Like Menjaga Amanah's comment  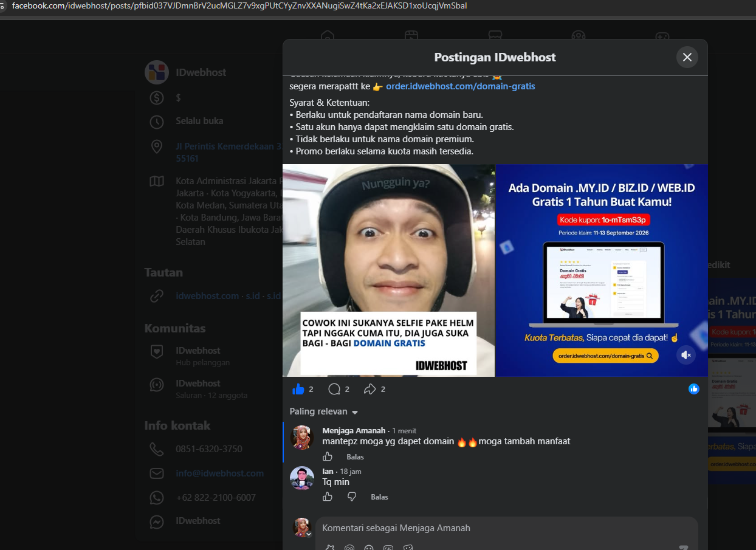[x=328, y=456]
